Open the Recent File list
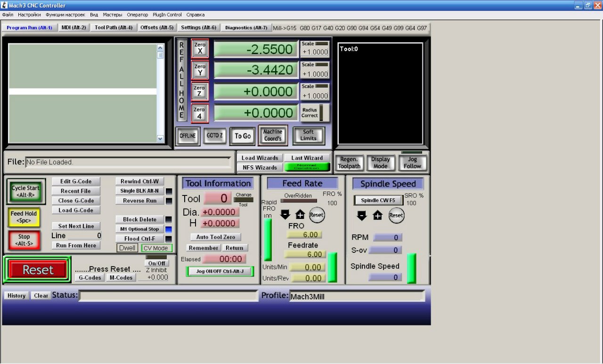This screenshot has width=603, height=364. [75, 191]
